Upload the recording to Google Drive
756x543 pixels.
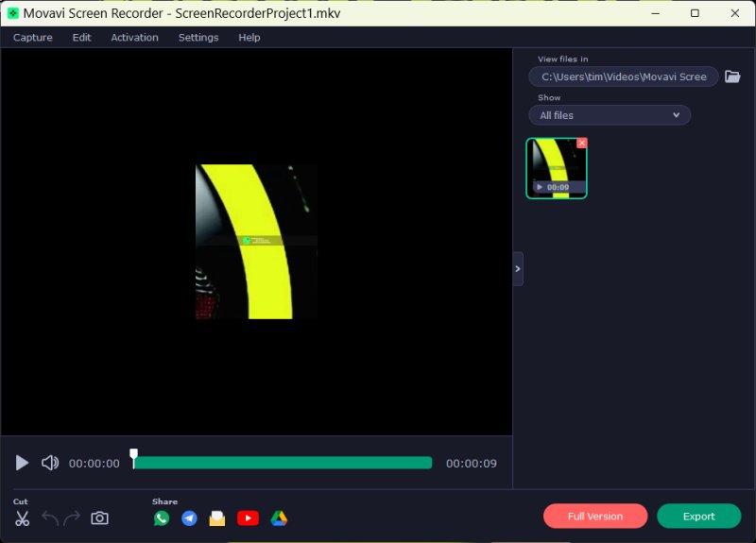click(279, 518)
